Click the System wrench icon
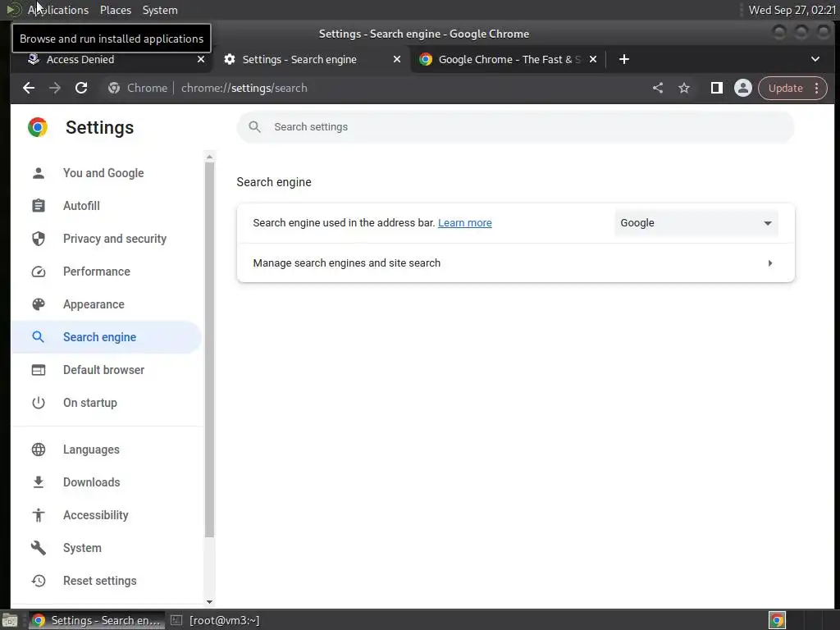Image resolution: width=840 pixels, height=630 pixels. coord(39,548)
